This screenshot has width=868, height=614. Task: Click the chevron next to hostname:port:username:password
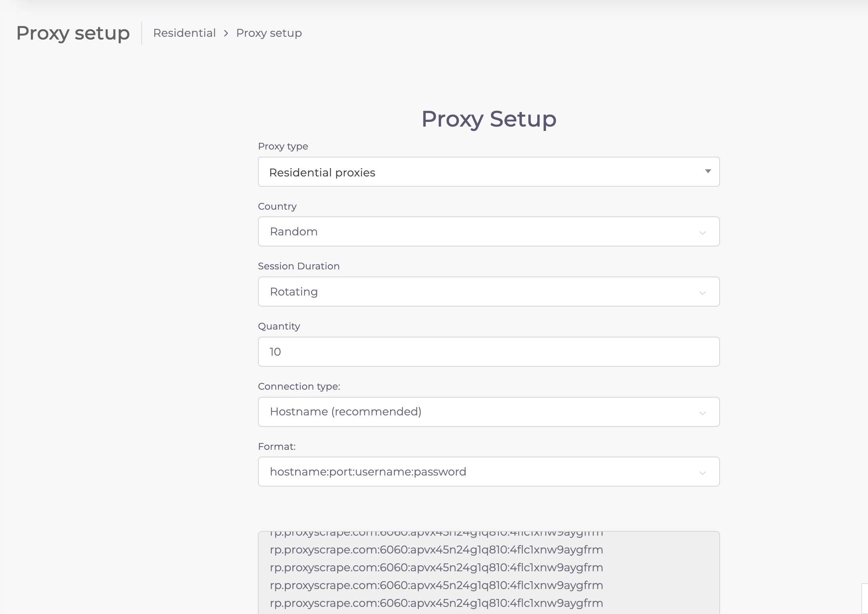tap(703, 473)
